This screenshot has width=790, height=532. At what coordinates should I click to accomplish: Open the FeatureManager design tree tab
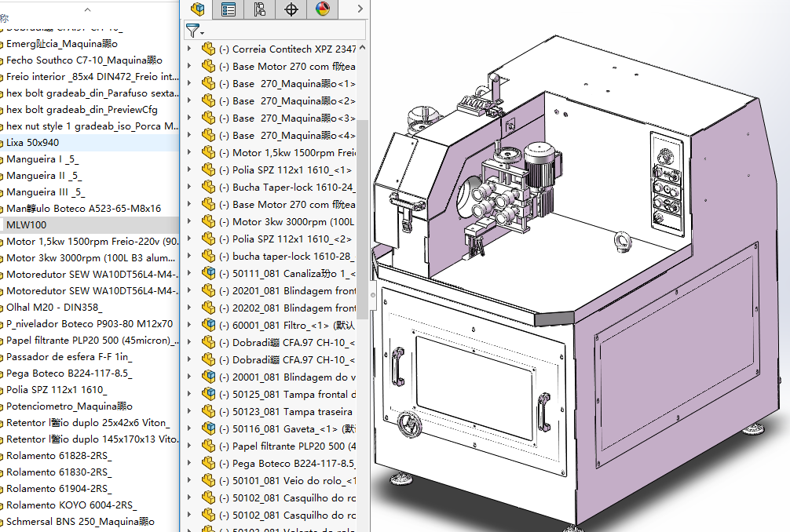tap(197, 9)
